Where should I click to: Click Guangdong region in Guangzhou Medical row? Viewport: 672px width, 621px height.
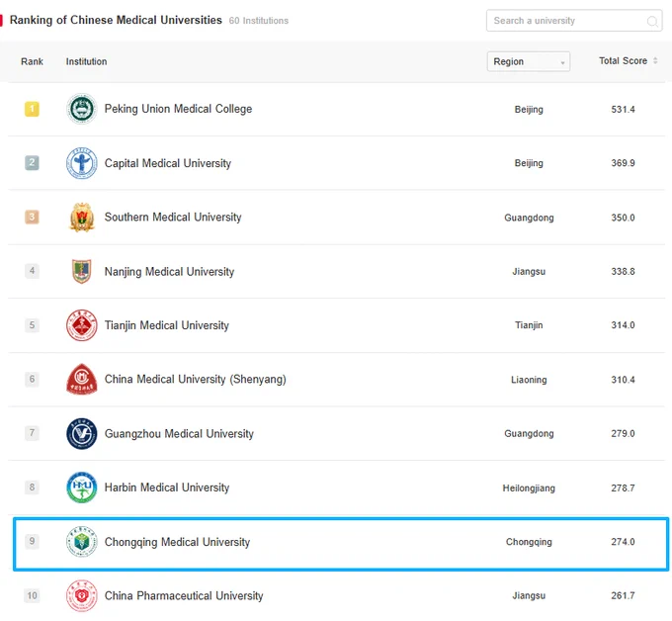529,434
